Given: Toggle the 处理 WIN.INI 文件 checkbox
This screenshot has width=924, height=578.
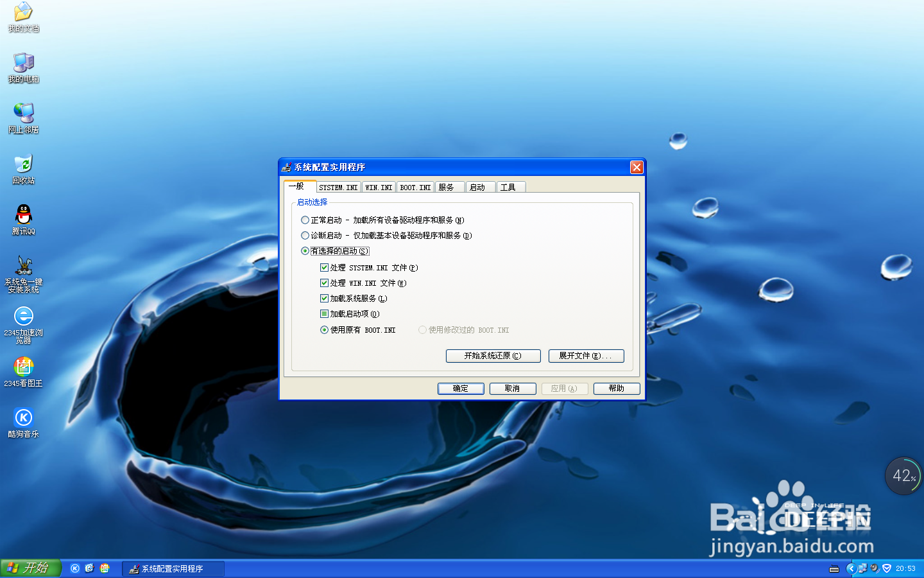Looking at the screenshot, I should (363, 283).
